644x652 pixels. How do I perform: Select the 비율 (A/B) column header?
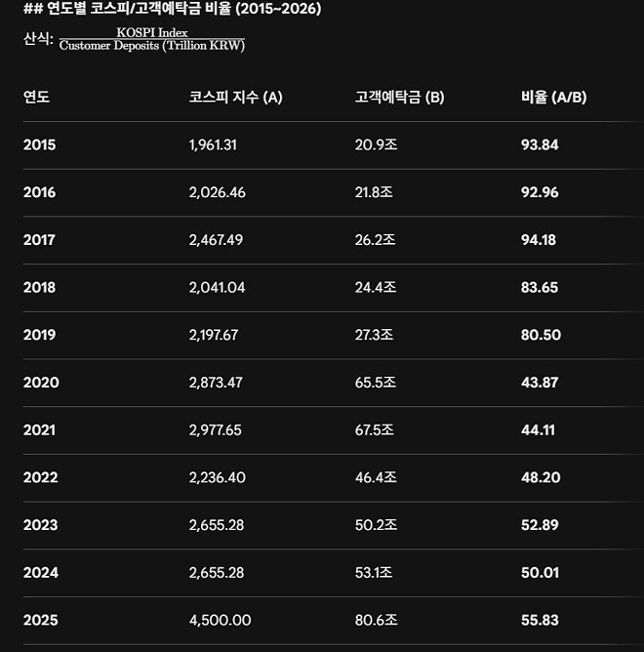[x=554, y=98]
